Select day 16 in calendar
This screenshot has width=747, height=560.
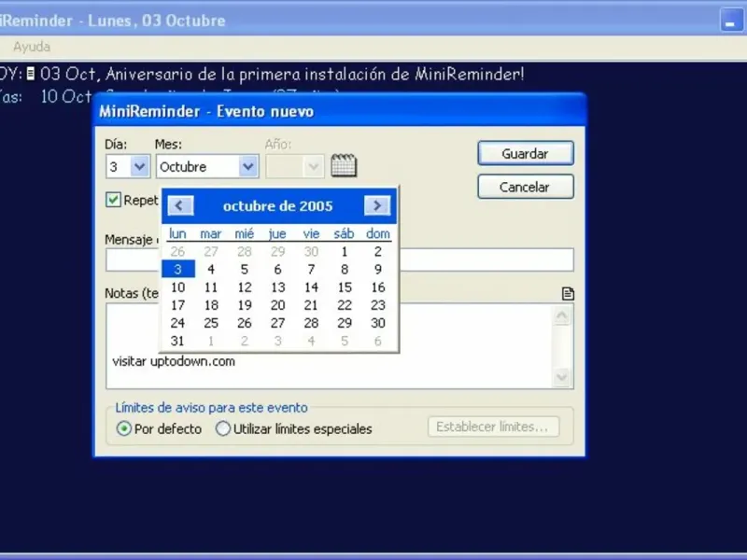click(378, 287)
